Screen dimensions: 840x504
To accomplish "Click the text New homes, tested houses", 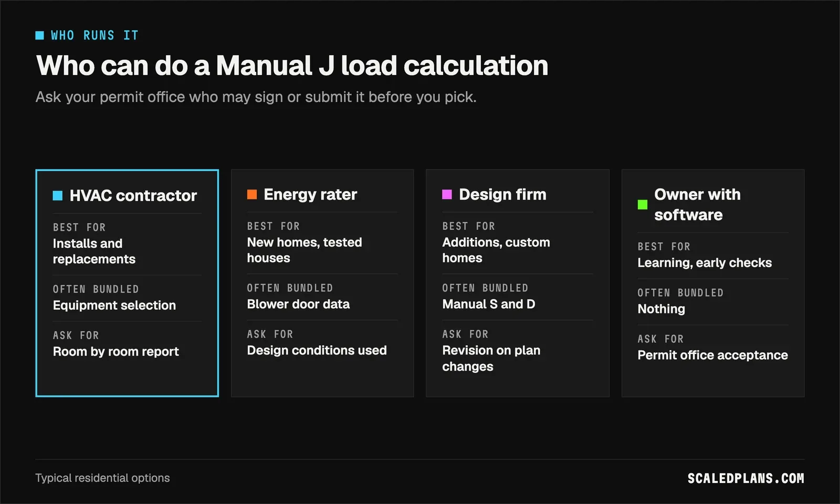I will (x=304, y=250).
